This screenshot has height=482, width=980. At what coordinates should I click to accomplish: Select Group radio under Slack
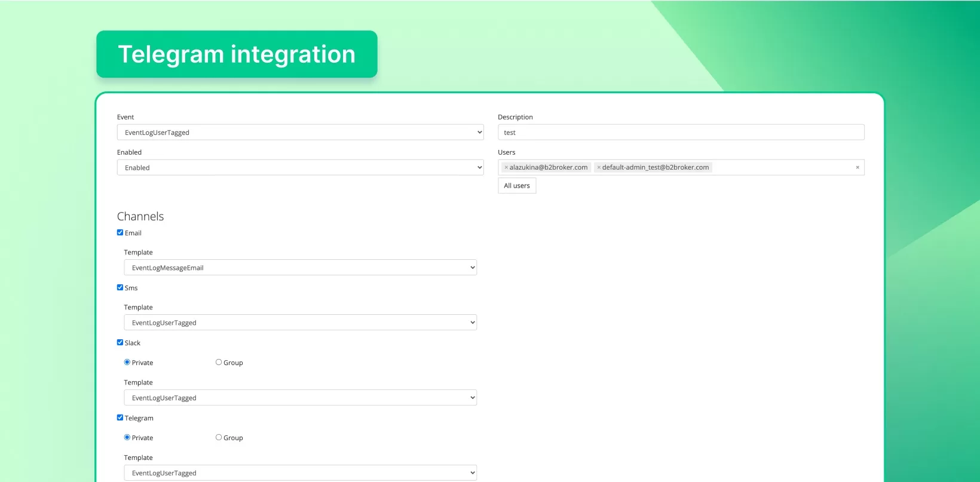click(219, 362)
